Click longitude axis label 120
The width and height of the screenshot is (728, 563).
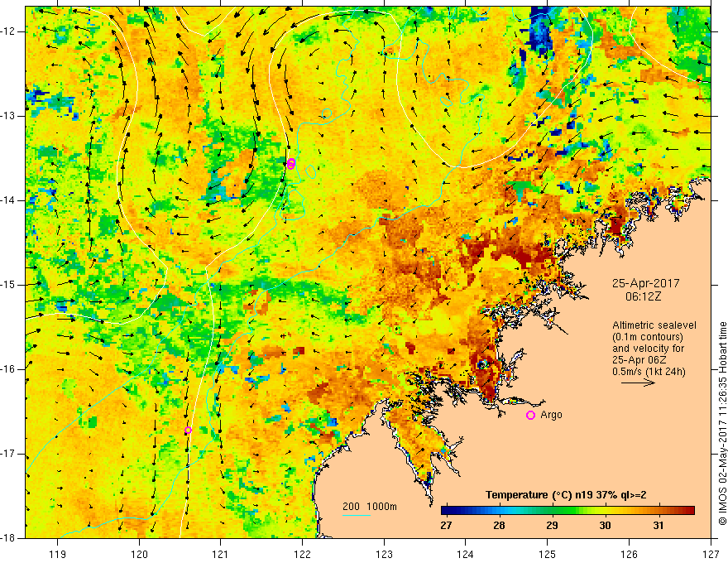coord(139,554)
